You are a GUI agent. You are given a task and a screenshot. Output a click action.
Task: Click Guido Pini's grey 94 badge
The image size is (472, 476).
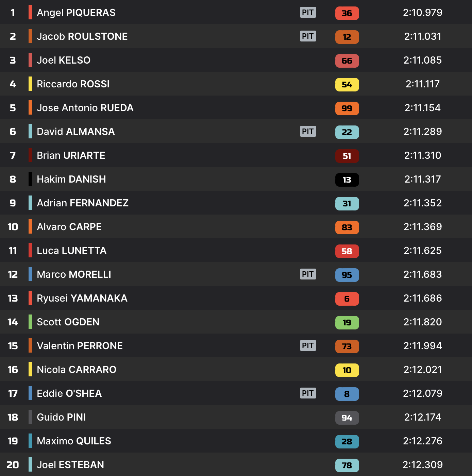[x=347, y=418]
